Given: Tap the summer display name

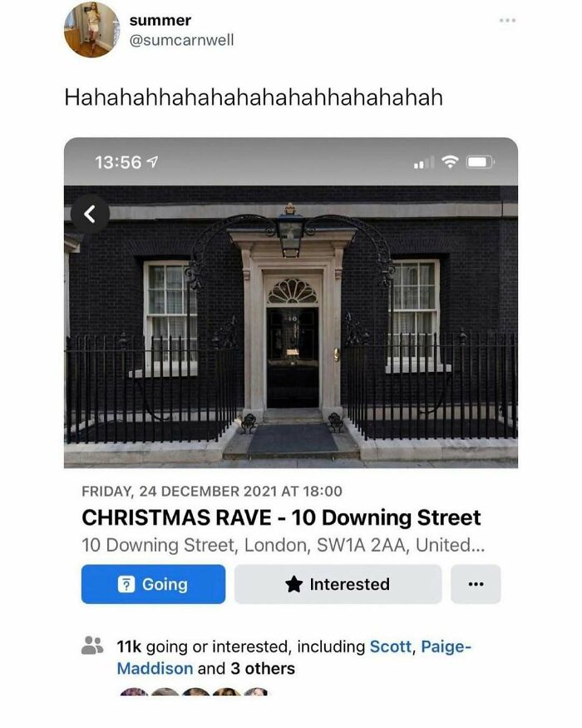Looking at the screenshot, I should click(160, 20).
